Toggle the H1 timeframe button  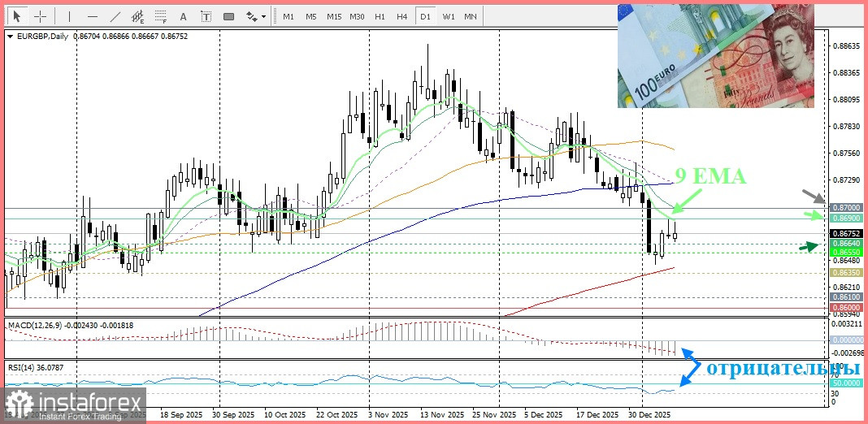[380, 16]
